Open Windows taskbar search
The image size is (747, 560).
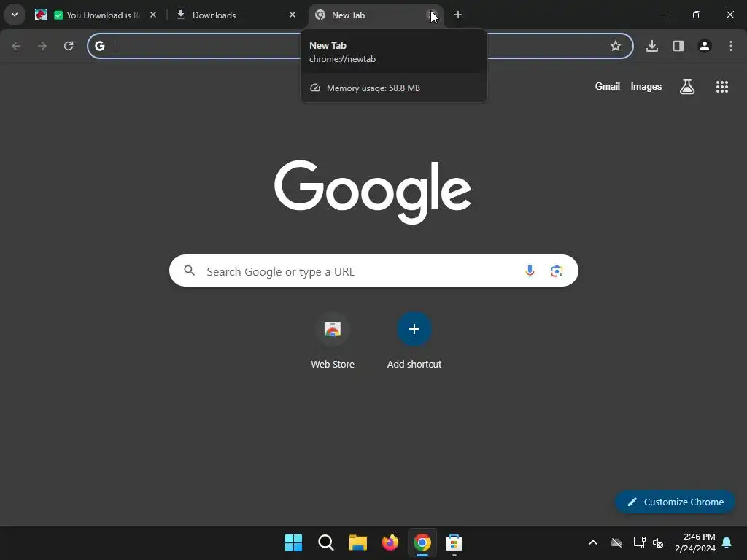tap(326, 542)
